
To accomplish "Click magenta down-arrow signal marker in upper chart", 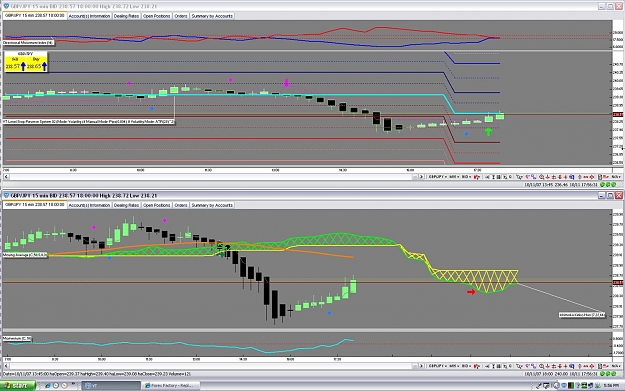I will pyautogui.click(x=287, y=83).
